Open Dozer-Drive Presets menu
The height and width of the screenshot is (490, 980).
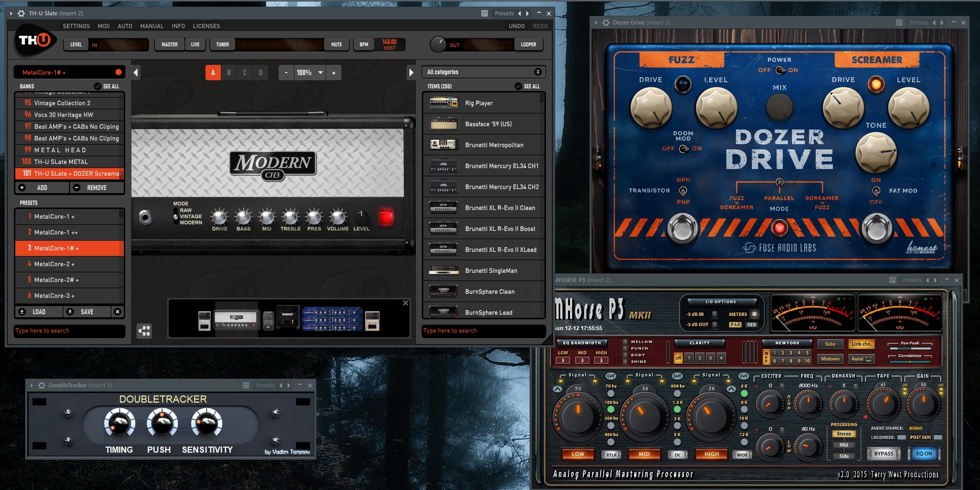[x=919, y=22]
